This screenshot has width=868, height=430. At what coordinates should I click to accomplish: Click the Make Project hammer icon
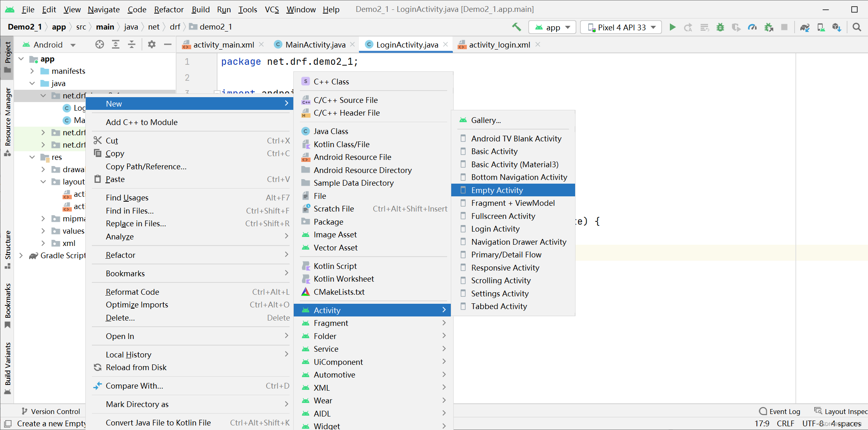tap(516, 27)
